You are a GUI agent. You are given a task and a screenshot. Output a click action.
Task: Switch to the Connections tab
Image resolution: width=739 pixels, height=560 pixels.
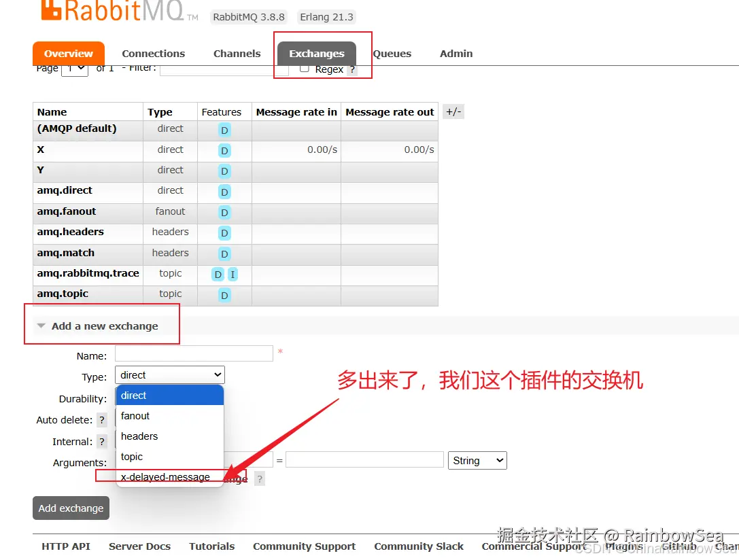point(153,54)
